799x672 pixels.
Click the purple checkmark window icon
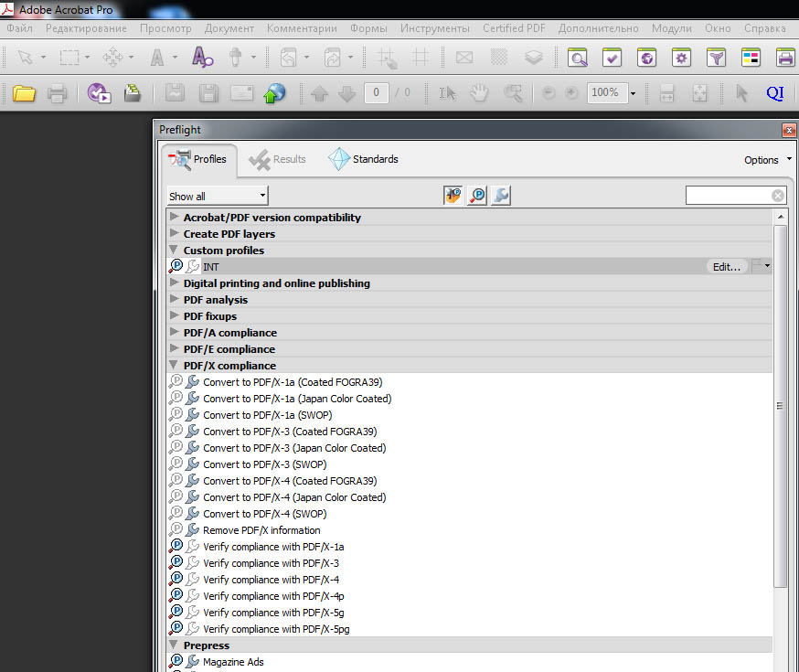[612, 58]
